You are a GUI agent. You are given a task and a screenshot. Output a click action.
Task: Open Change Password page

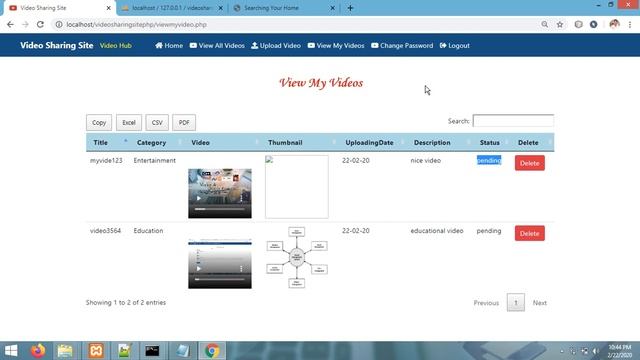pos(402,45)
